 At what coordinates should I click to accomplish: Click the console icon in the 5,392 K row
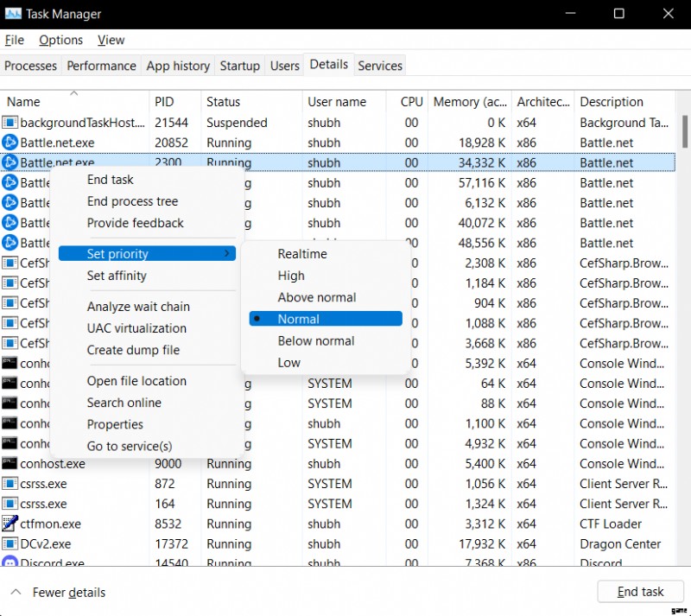point(10,363)
